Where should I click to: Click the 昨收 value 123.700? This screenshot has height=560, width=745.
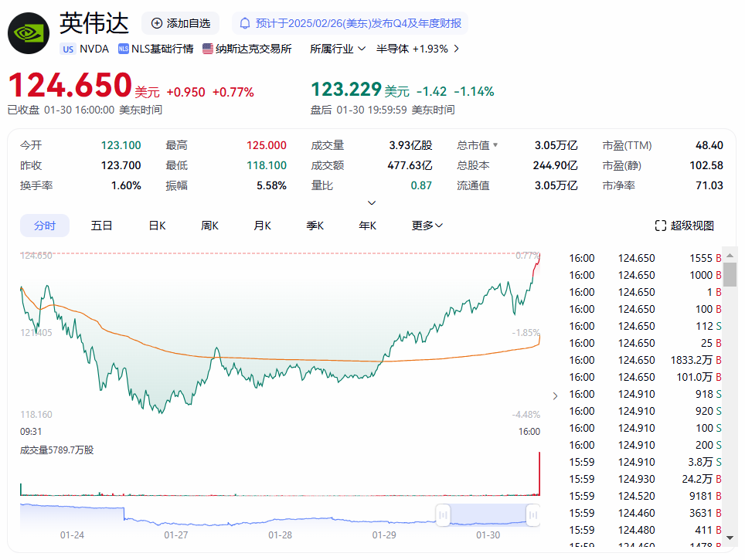coord(121,165)
